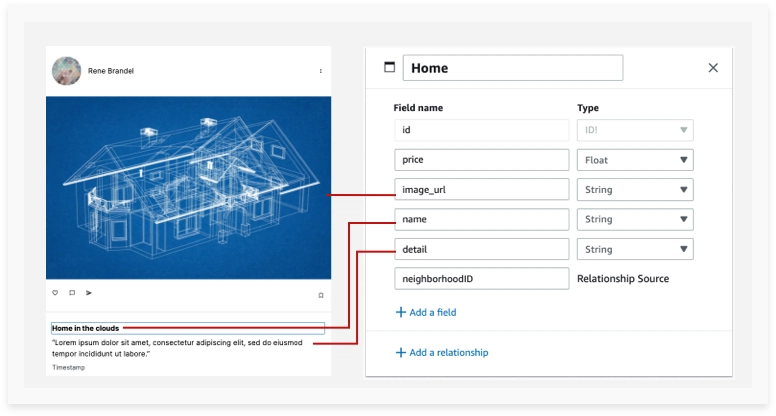Click the neighborhoodID field name input
Screen dimensions: 776x416
[x=482, y=278]
